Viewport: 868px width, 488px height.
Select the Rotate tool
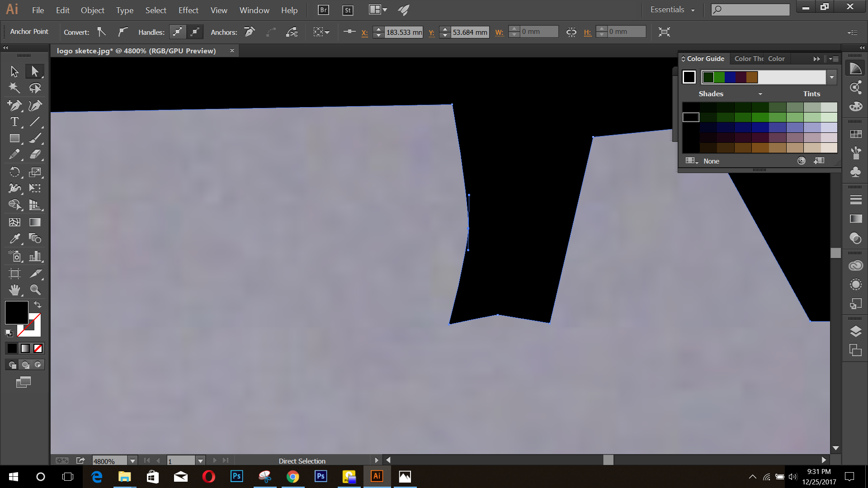(14, 172)
